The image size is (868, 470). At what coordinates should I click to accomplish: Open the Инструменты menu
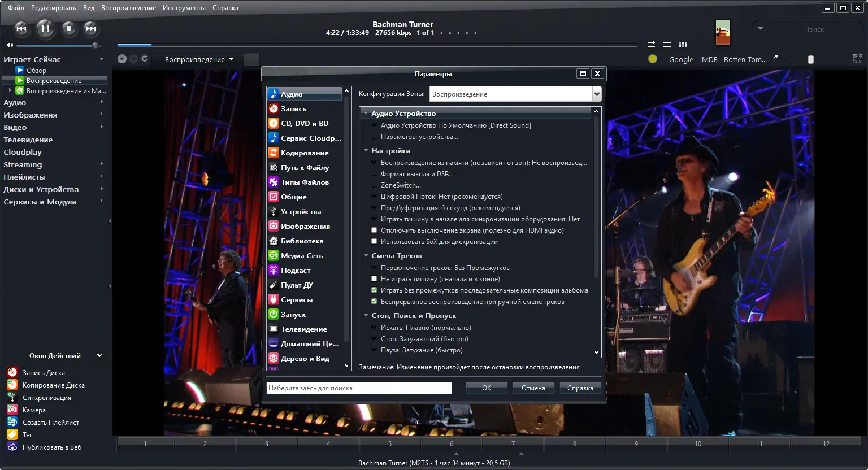point(184,8)
